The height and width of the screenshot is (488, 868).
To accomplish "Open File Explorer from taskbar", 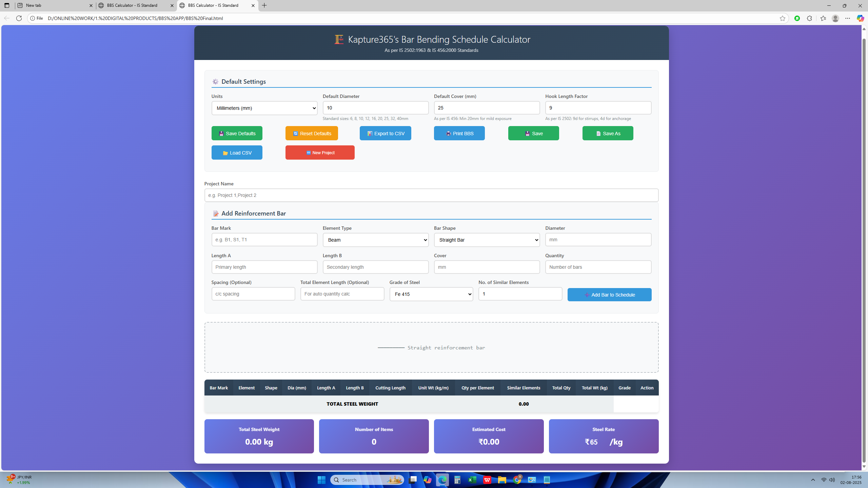I will 502,480.
